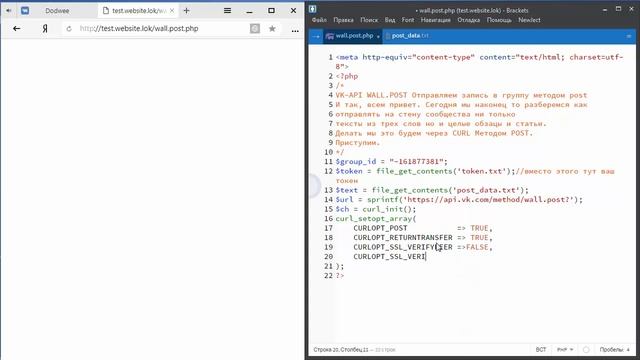Mute the browser tab audio icon
Image resolution: width=640 pixels, height=360 pixels.
pyautogui.click(x=9, y=11)
